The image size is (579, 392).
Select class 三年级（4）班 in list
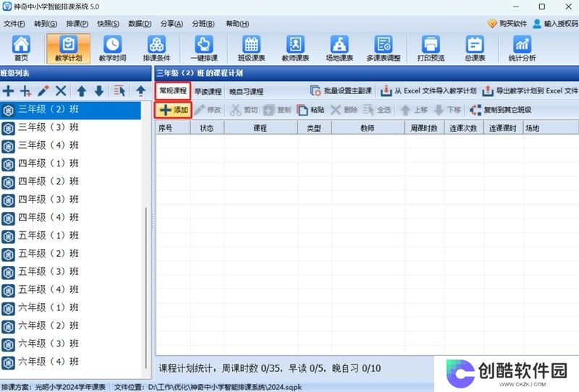coord(70,146)
